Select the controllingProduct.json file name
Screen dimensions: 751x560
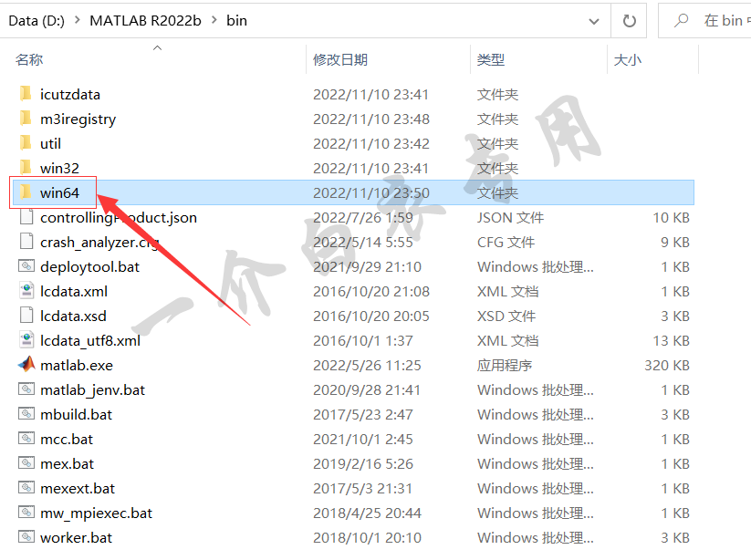click(x=119, y=218)
